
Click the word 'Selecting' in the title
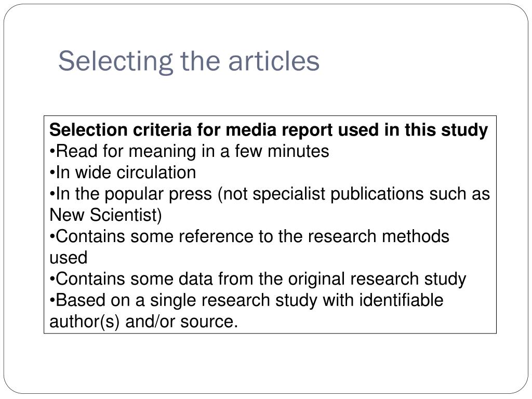tap(116, 61)
